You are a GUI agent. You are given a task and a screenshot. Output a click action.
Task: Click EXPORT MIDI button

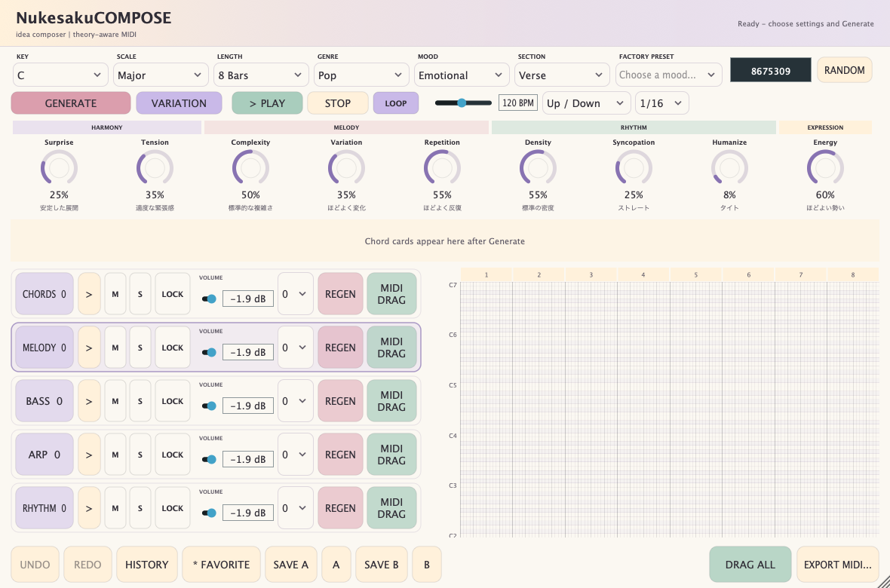coord(838,565)
